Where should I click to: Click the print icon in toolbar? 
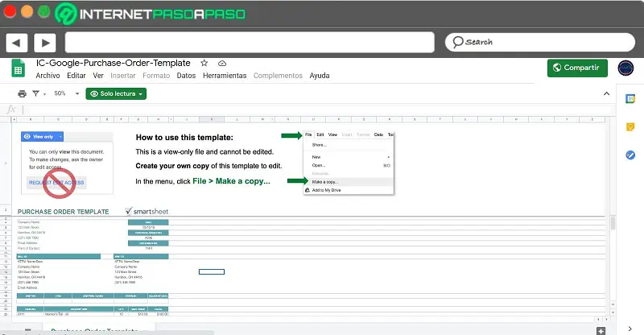point(23,93)
